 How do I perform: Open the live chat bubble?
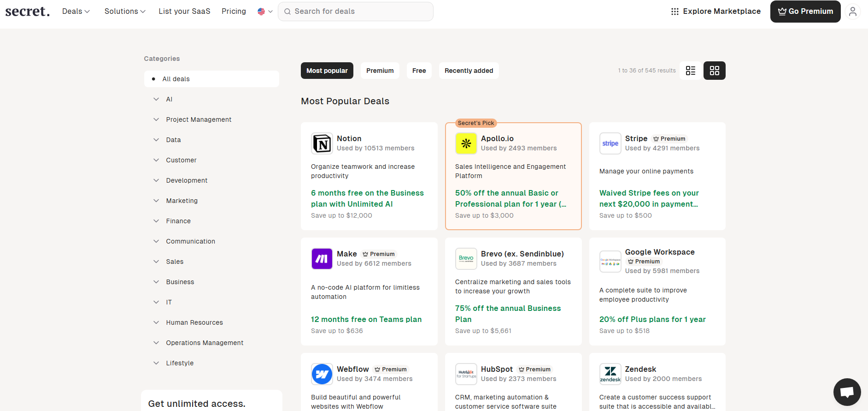(847, 392)
